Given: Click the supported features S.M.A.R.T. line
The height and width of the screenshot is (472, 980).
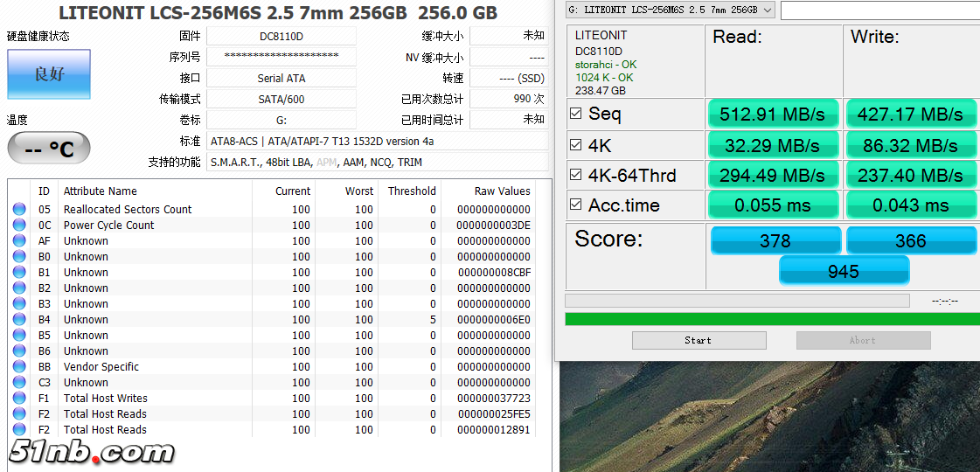Looking at the screenshot, I should pyautogui.click(x=378, y=162).
